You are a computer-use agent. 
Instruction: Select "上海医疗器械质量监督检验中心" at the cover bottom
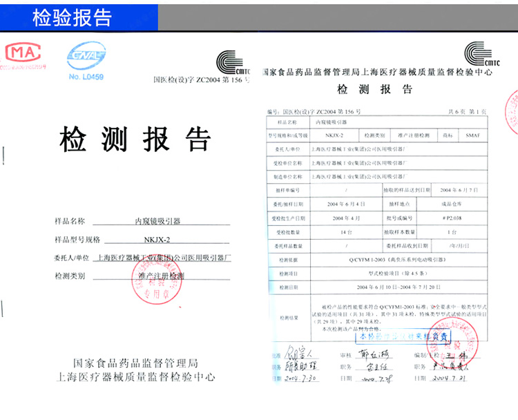pyautogui.click(x=136, y=376)
